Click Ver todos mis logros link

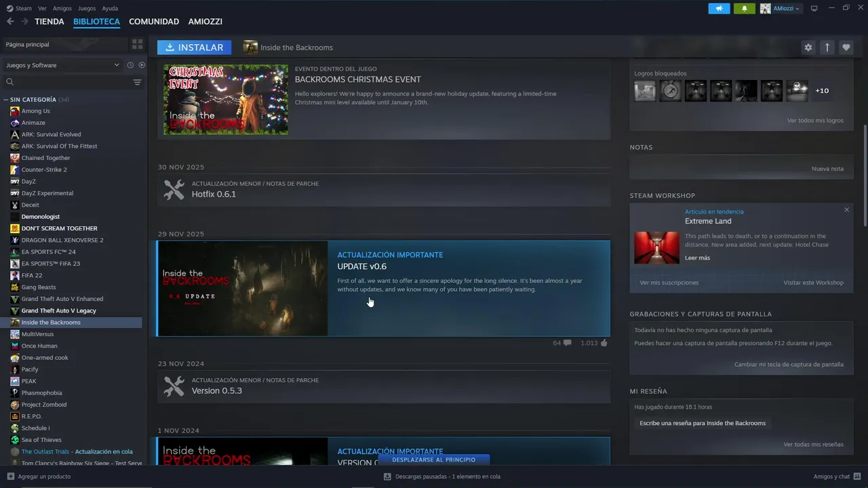(815, 121)
